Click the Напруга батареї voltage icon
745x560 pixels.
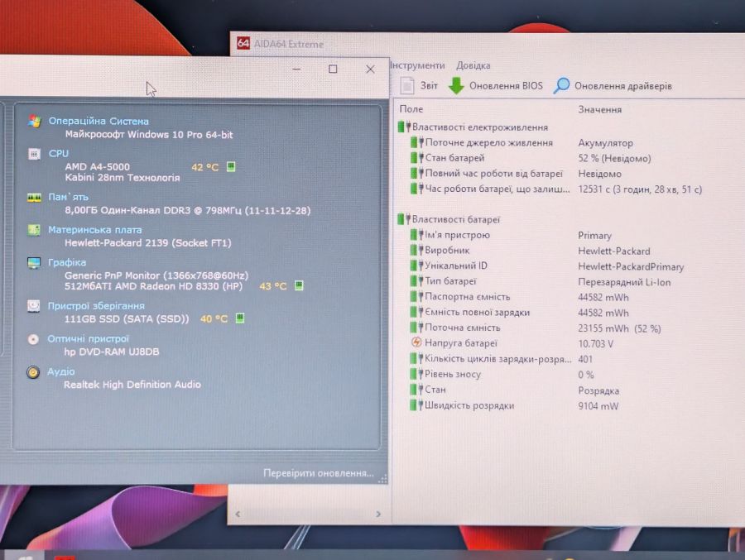416,342
